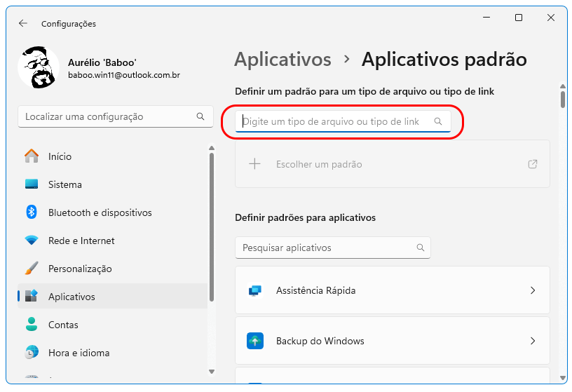Minimize the Configurações window
572x392 pixels.
(486, 18)
